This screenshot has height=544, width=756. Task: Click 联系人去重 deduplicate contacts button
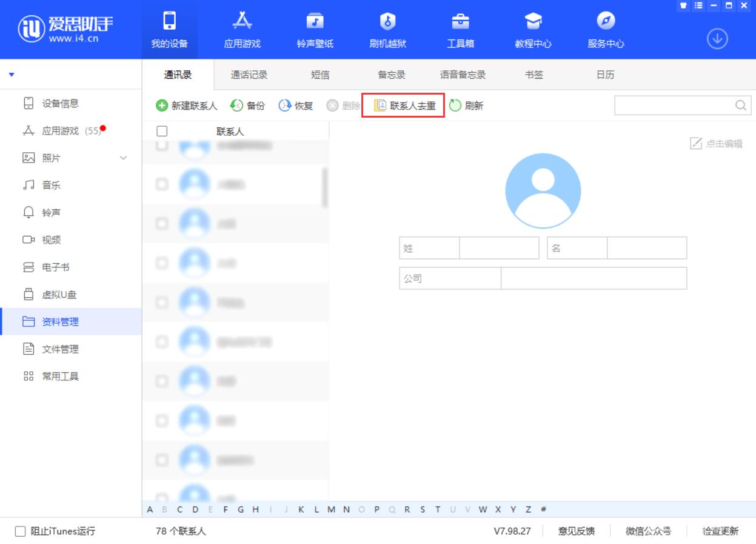(x=404, y=106)
